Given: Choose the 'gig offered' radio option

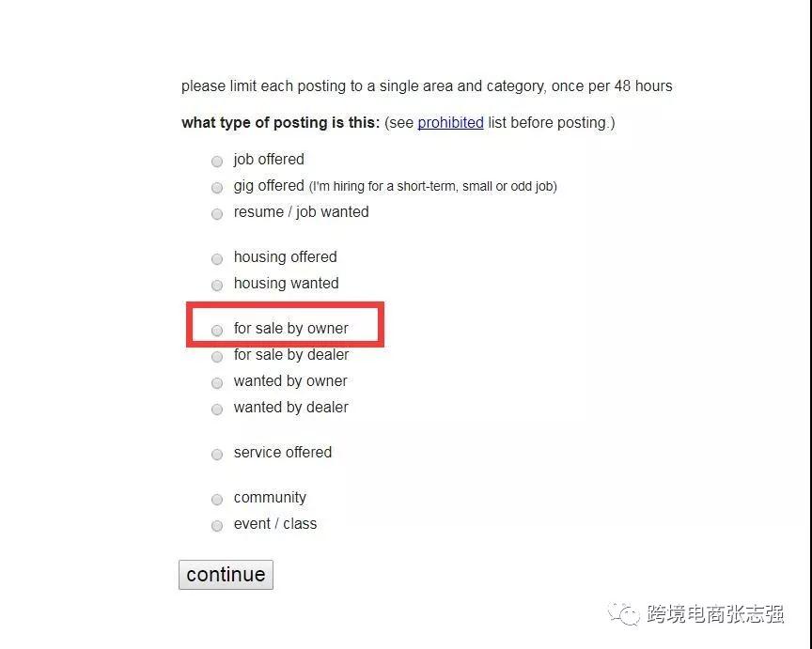Looking at the screenshot, I should [x=217, y=187].
